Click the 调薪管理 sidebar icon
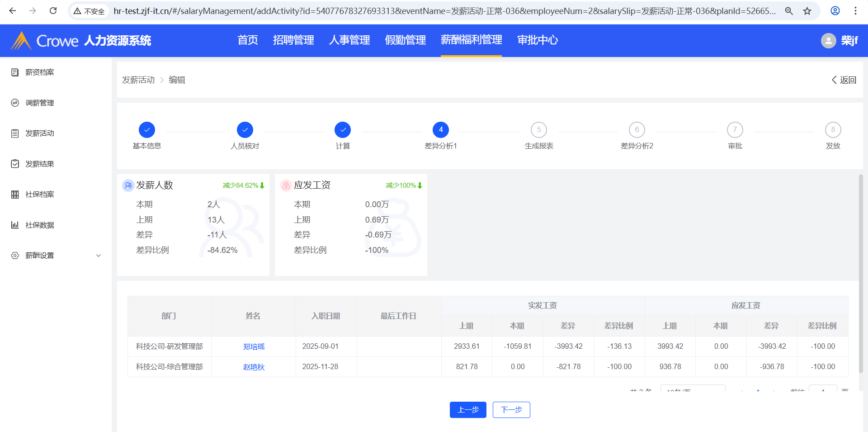The image size is (868, 432). [15, 103]
